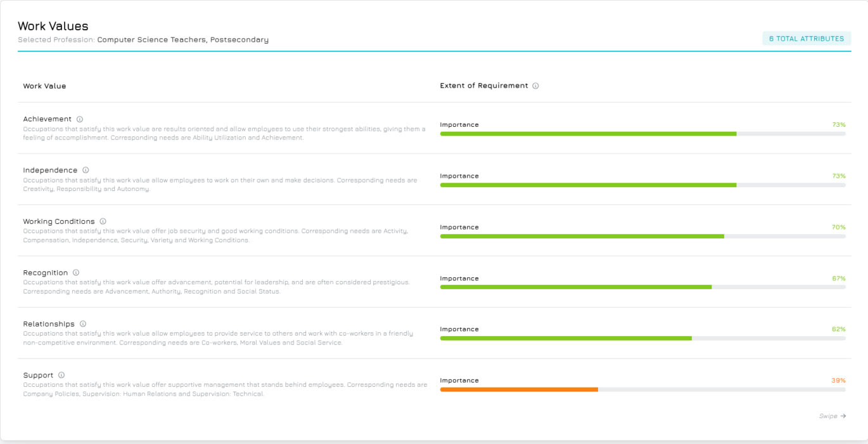Viewport: 868px width, 444px height.
Task: Open Working Conditions info tooltip icon
Action: [103, 221]
